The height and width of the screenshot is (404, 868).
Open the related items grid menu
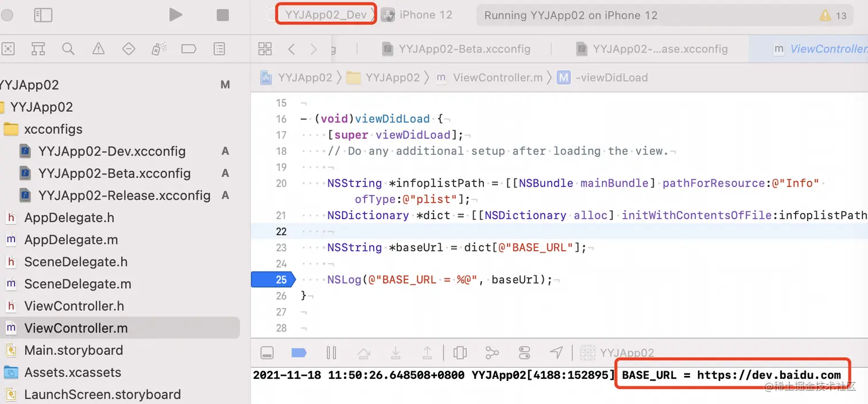(265, 49)
